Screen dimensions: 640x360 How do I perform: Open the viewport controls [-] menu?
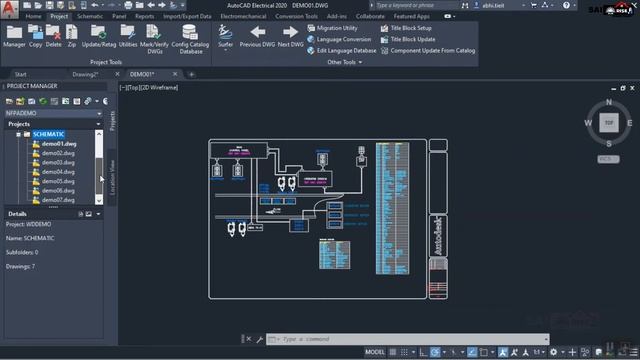coord(122,87)
